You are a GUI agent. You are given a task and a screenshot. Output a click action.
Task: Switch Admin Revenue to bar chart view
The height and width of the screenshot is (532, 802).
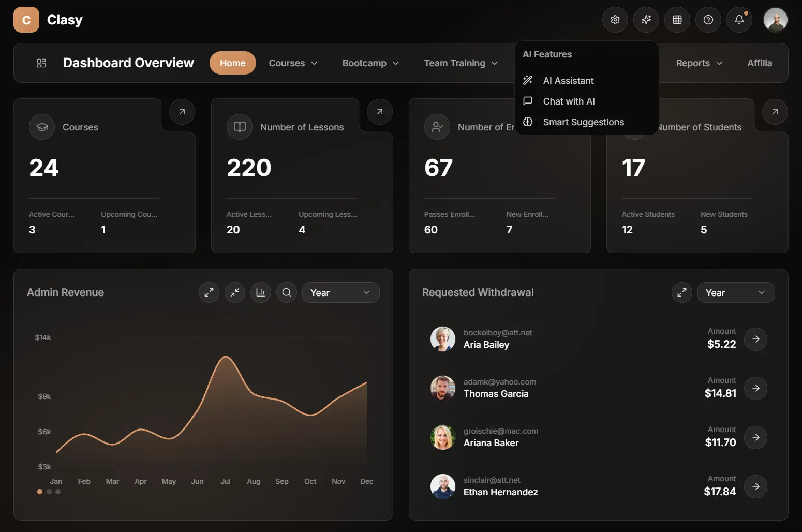(260, 292)
